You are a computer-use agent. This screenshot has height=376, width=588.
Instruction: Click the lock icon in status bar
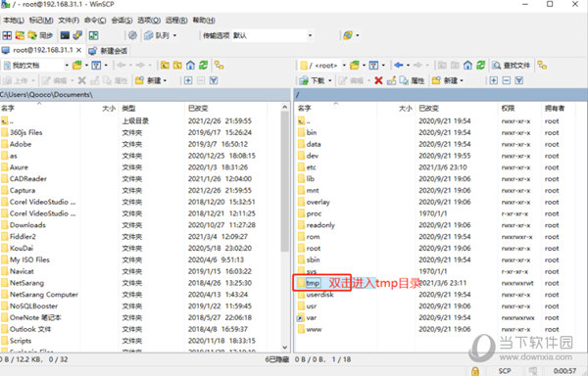pyautogui.click(x=475, y=371)
